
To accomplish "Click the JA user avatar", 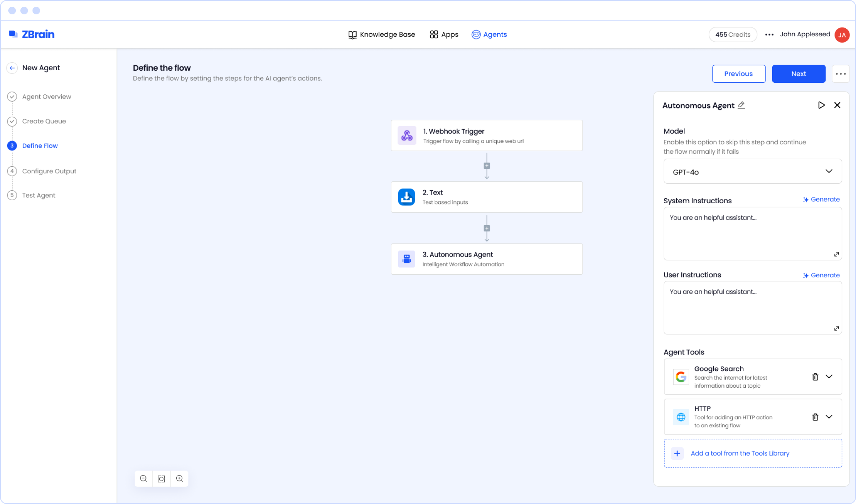I will point(842,35).
